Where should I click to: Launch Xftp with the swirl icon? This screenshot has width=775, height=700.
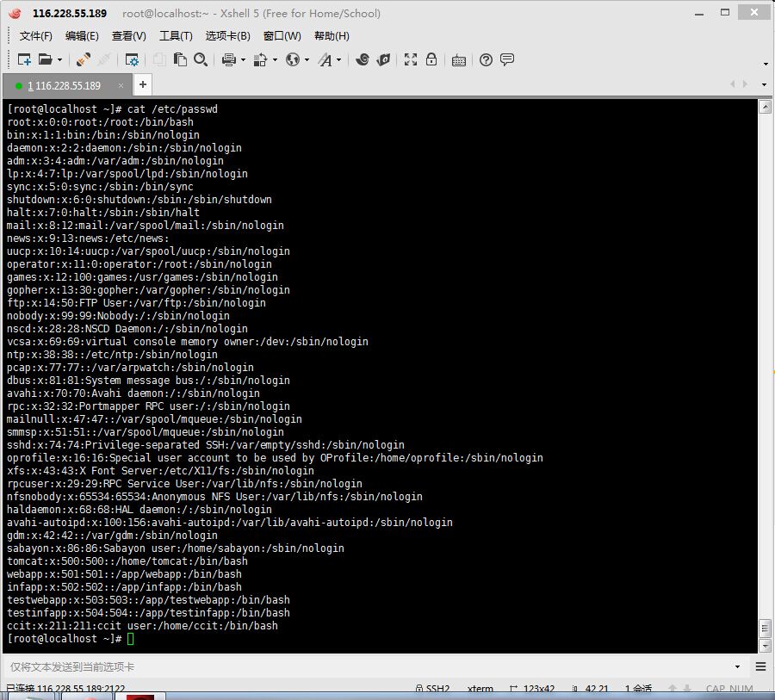(363, 59)
